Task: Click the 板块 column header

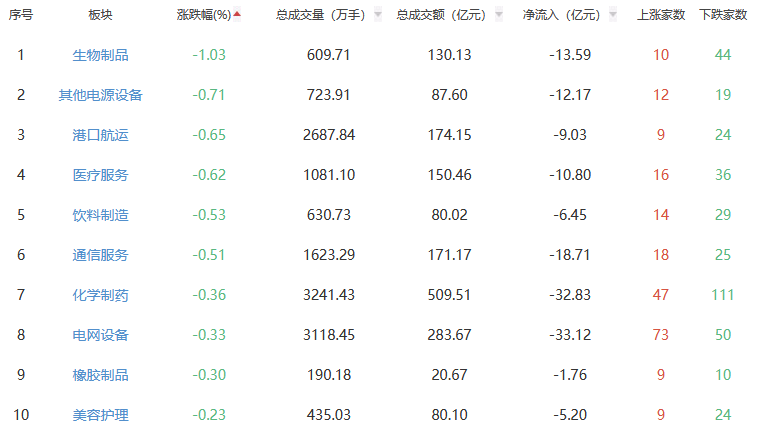Action: pos(101,16)
